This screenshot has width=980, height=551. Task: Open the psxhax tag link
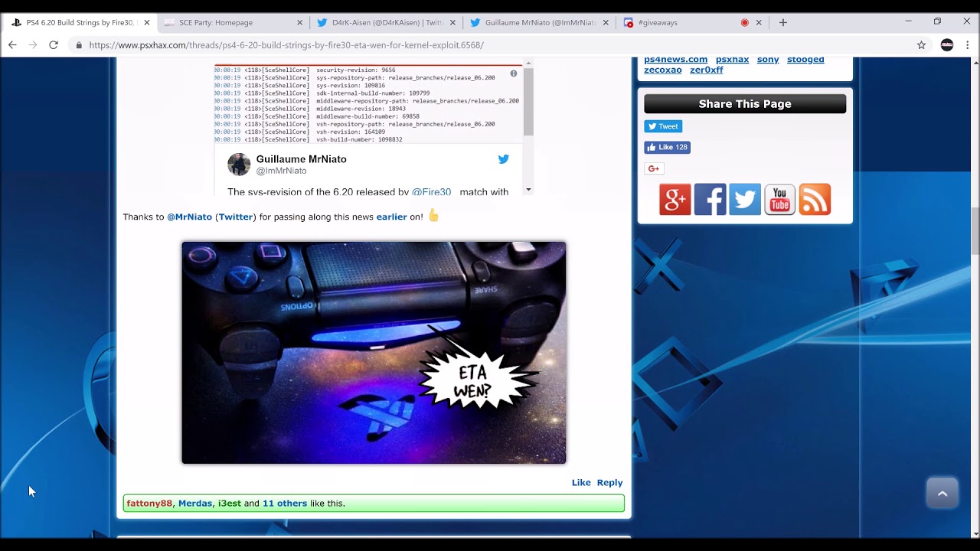click(732, 60)
